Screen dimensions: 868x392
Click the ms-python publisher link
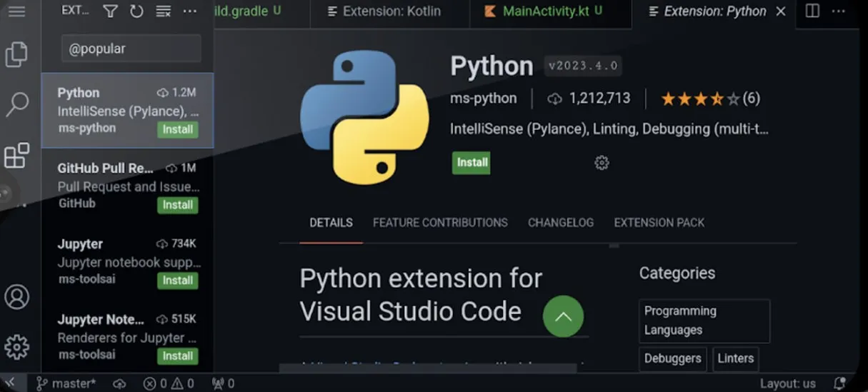point(484,99)
